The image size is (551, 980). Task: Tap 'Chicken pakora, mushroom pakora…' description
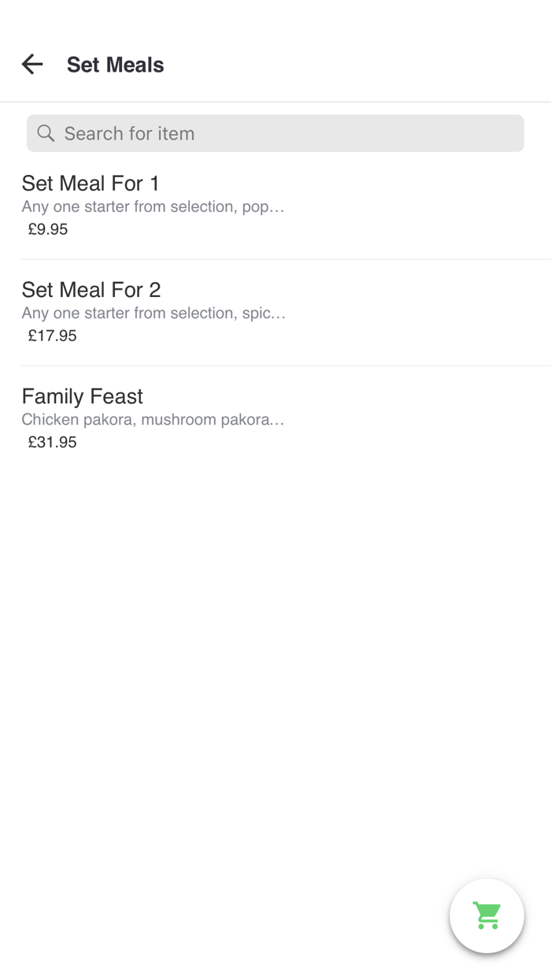pos(153,420)
